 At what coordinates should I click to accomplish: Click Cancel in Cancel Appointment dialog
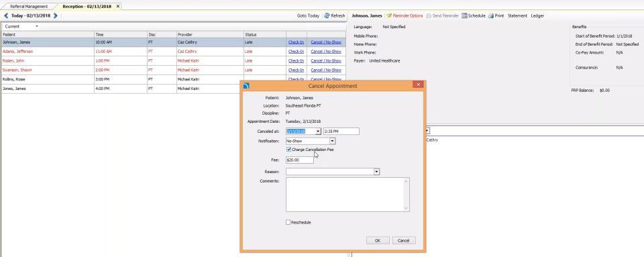pos(404,241)
